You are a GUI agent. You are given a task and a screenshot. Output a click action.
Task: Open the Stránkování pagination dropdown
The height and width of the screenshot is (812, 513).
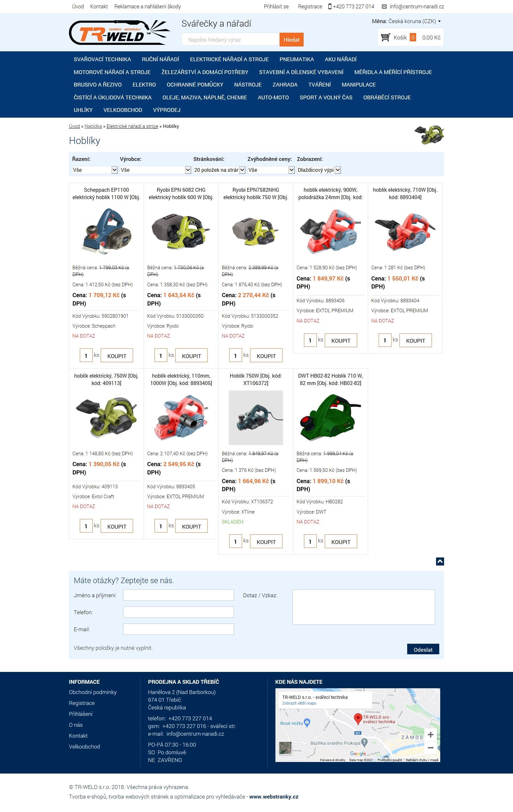[x=219, y=170]
